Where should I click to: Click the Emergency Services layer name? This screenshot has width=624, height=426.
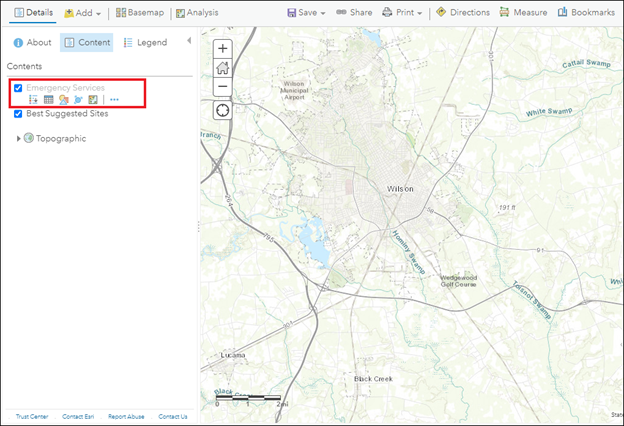(x=66, y=88)
